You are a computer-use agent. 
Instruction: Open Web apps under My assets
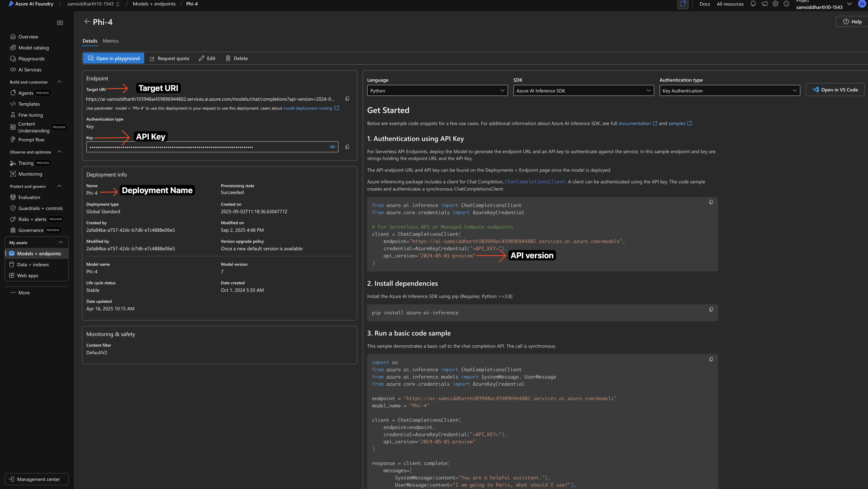(28, 275)
